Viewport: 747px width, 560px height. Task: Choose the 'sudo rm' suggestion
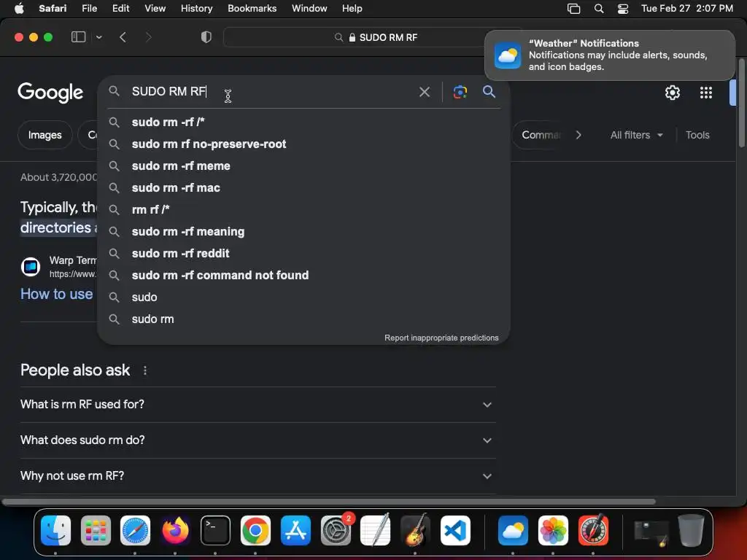click(x=303, y=319)
